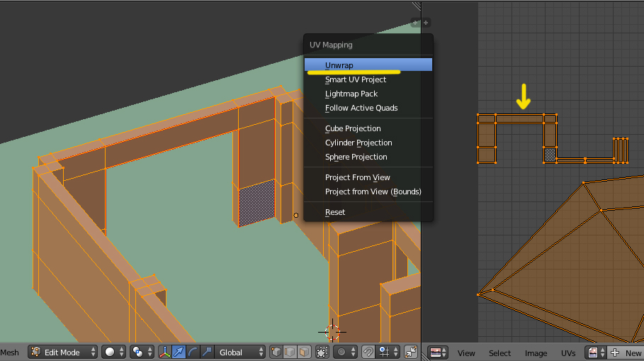Click the 3D viewport split corner widget
The width and height of the screenshot is (644, 361).
coord(417,6)
